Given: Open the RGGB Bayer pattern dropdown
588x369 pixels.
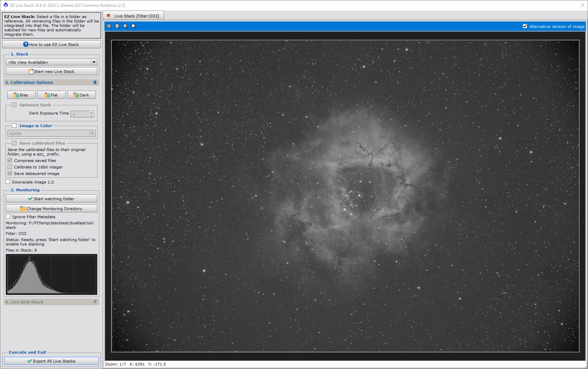Looking at the screenshot, I should tap(51, 133).
